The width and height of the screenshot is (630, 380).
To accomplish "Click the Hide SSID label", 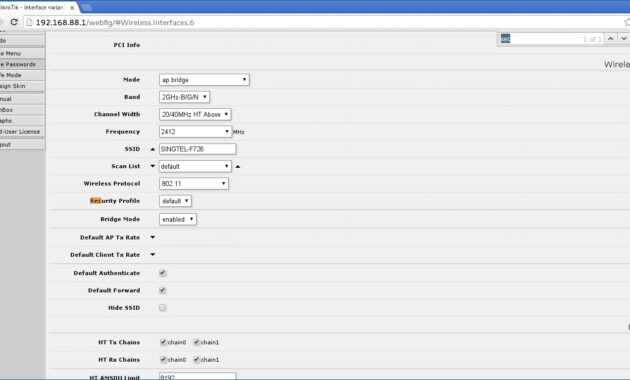I will point(124,308).
